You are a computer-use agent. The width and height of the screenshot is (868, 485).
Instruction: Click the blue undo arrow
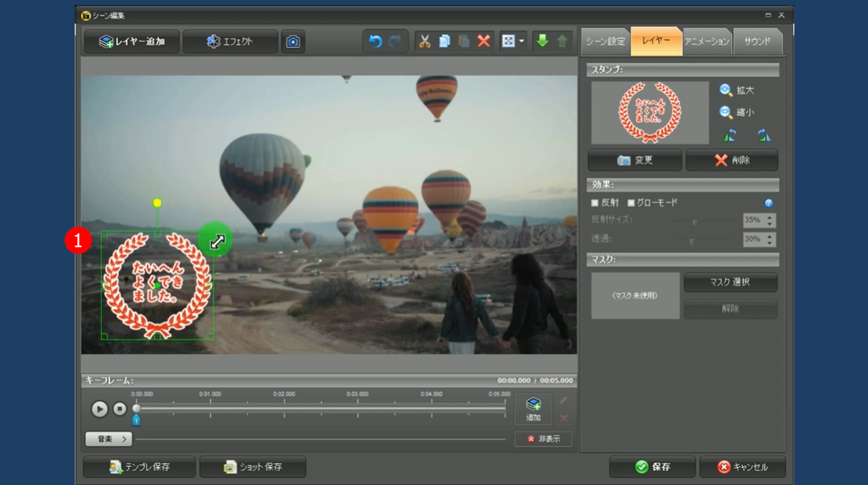tap(375, 42)
